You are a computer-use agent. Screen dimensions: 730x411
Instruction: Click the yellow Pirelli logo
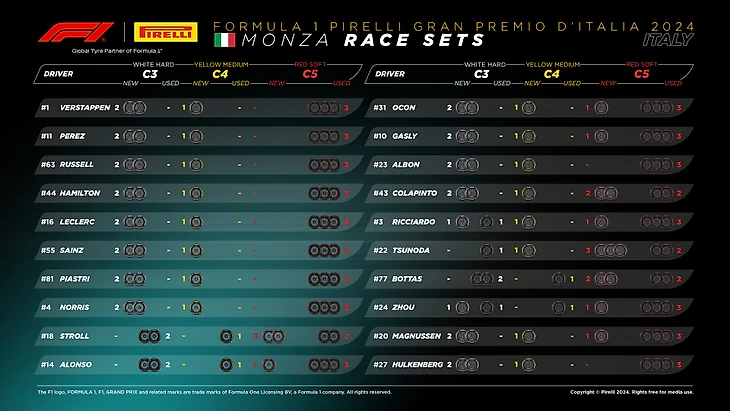(x=166, y=33)
